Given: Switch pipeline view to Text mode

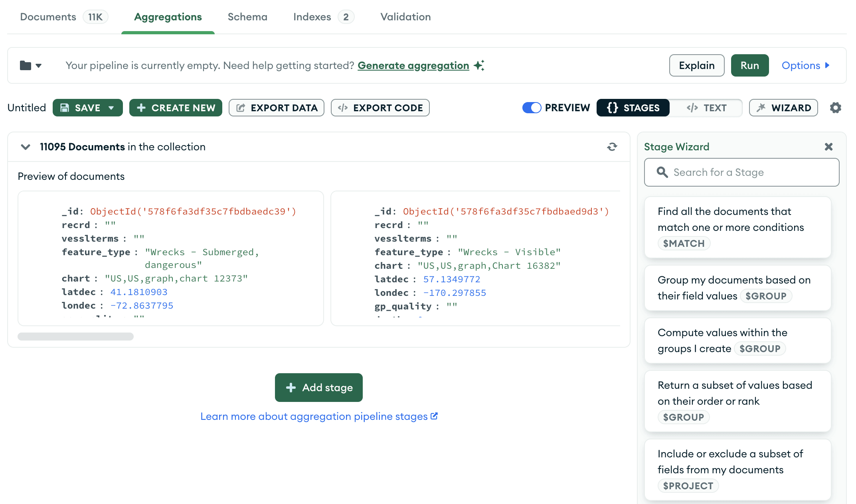Looking at the screenshot, I should pos(706,108).
